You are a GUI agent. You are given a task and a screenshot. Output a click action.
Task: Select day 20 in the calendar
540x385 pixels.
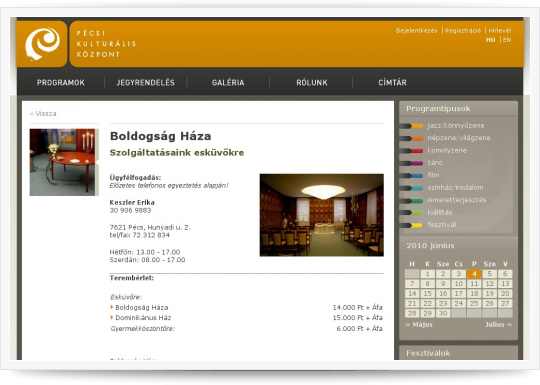click(x=505, y=294)
